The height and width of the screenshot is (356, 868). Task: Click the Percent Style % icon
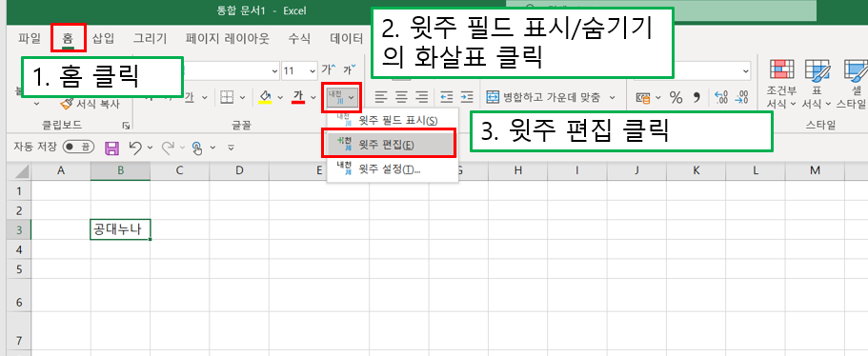[676, 98]
